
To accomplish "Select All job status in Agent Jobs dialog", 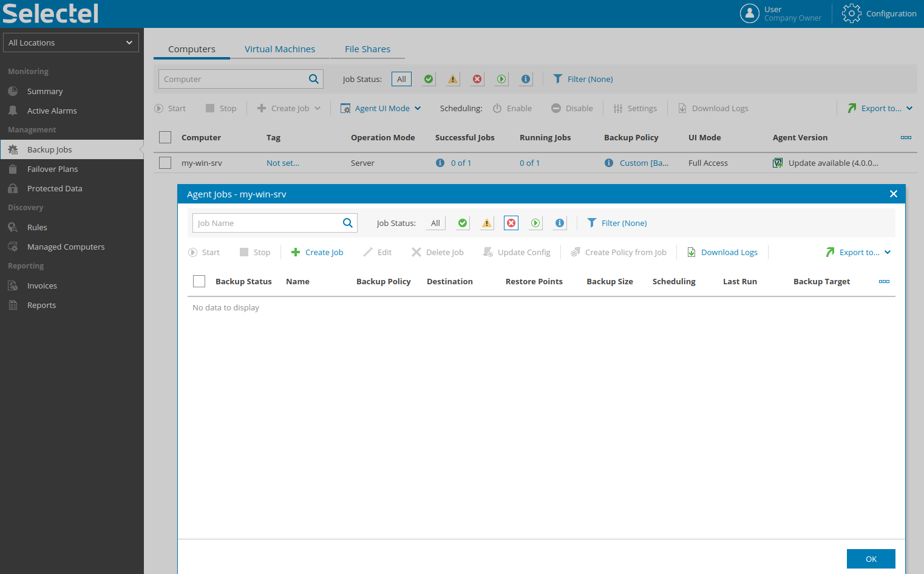I will pyautogui.click(x=435, y=223).
